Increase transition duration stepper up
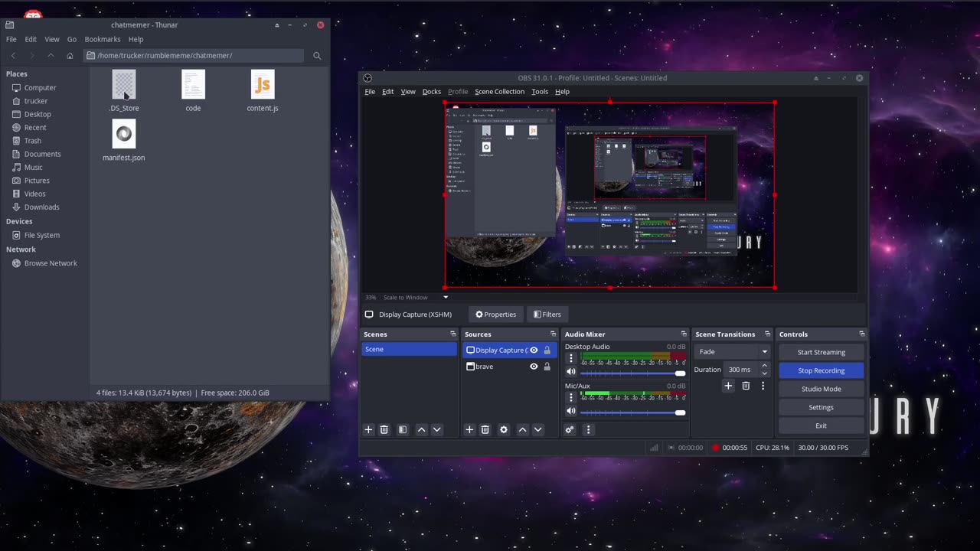Screen dimensions: 980x551 pos(764,366)
